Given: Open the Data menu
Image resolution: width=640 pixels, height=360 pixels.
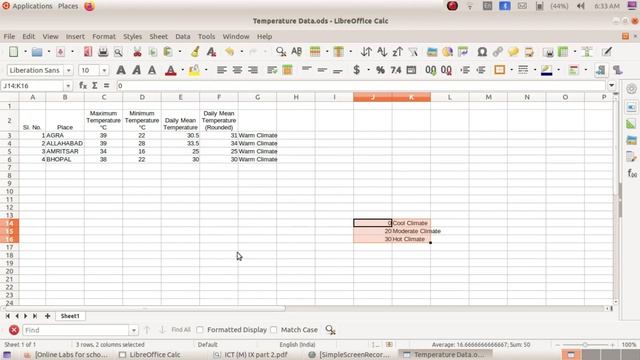Looking at the screenshot, I should tap(182, 36).
